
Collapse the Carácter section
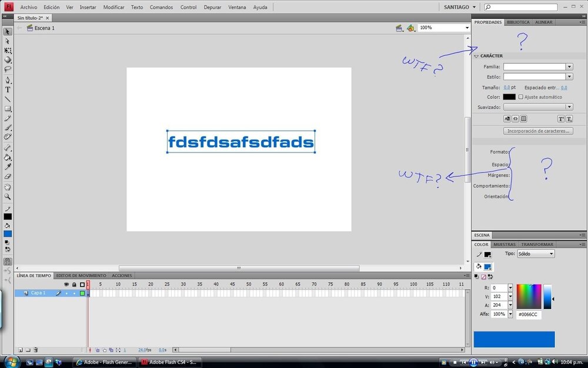[476, 56]
